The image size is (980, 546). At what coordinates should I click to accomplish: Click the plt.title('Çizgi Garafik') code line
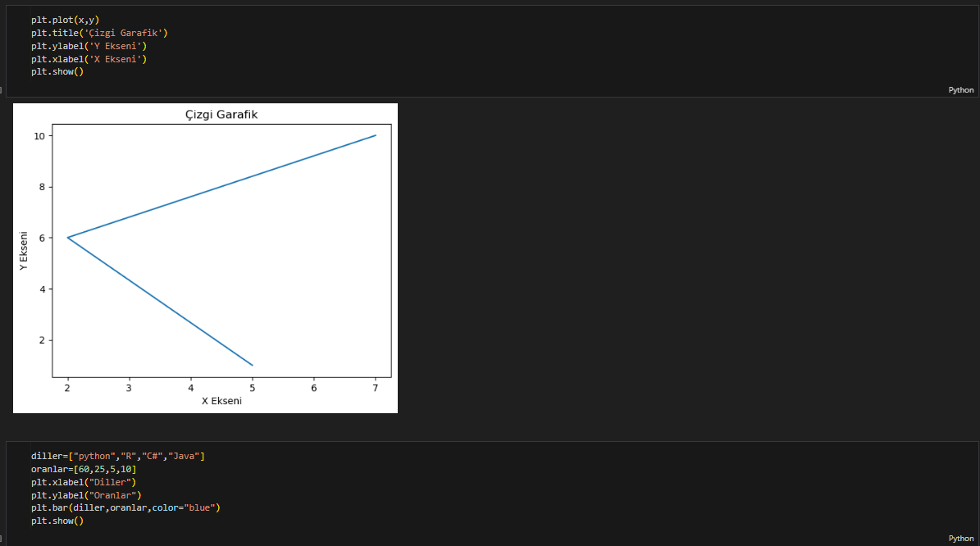(x=99, y=33)
